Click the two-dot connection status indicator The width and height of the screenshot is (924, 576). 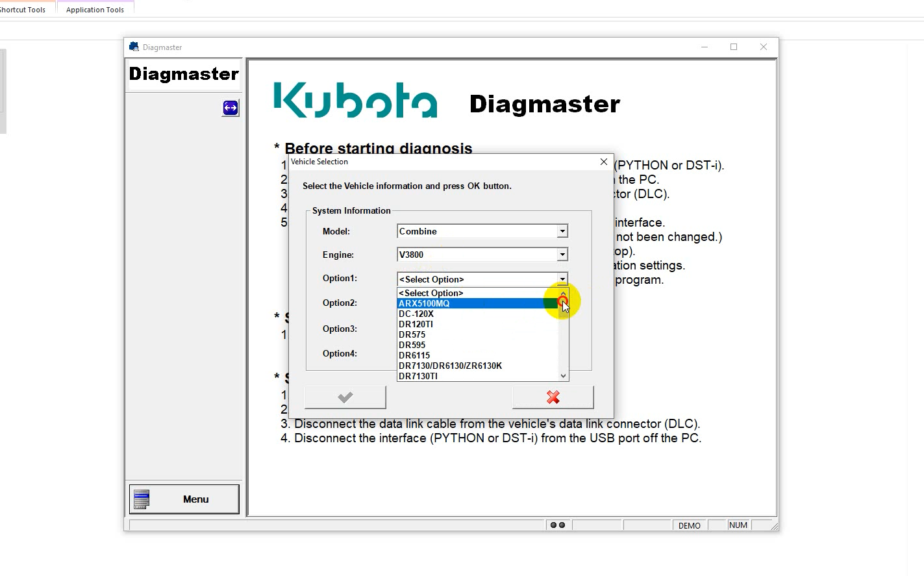point(558,525)
